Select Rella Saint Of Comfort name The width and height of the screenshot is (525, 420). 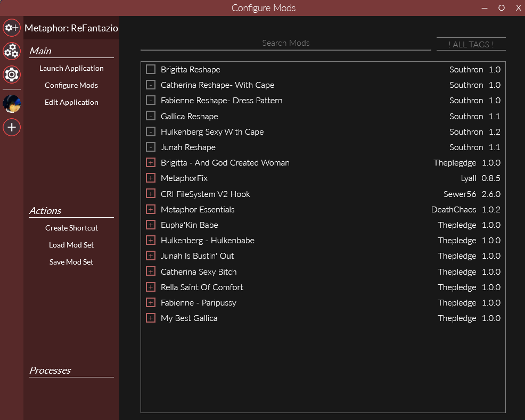(202, 287)
